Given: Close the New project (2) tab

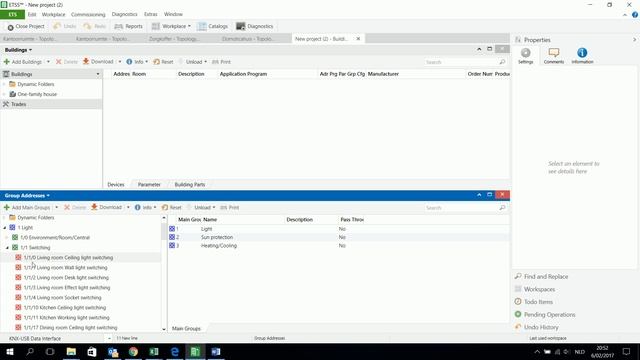Looking at the screenshot, I should [358, 39].
